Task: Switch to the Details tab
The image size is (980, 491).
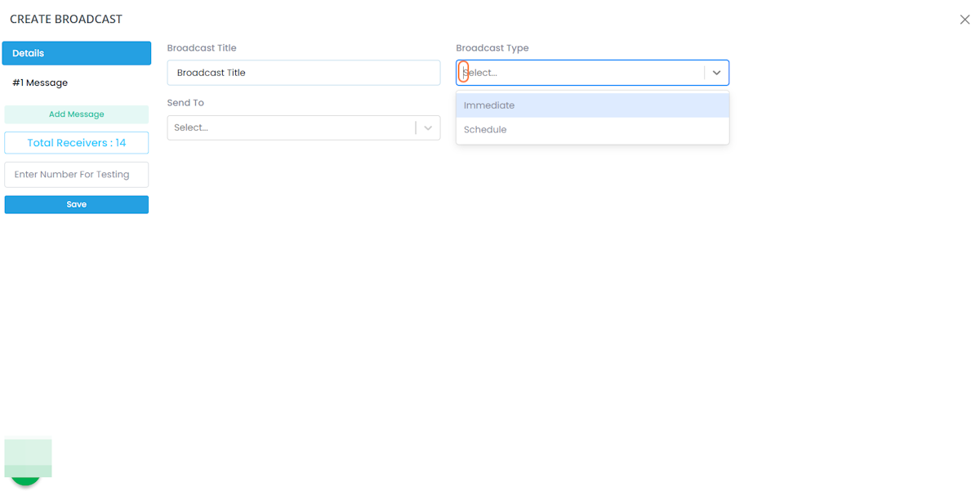Action: [77, 53]
